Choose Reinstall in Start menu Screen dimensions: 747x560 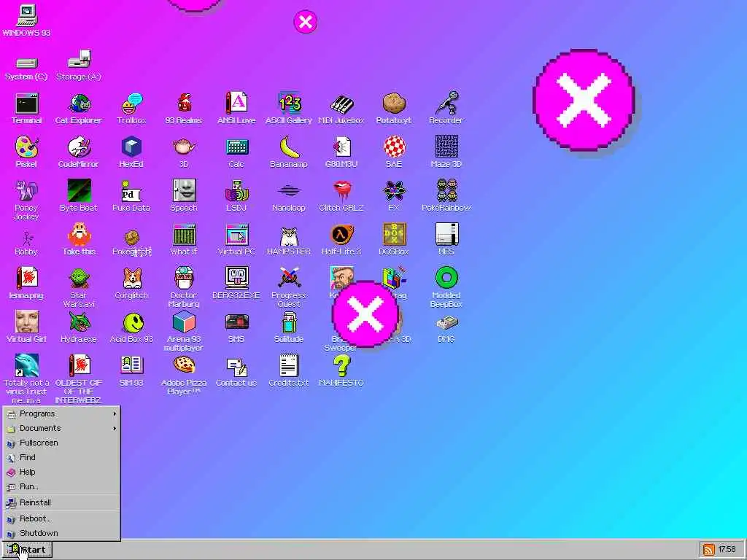click(61, 502)
